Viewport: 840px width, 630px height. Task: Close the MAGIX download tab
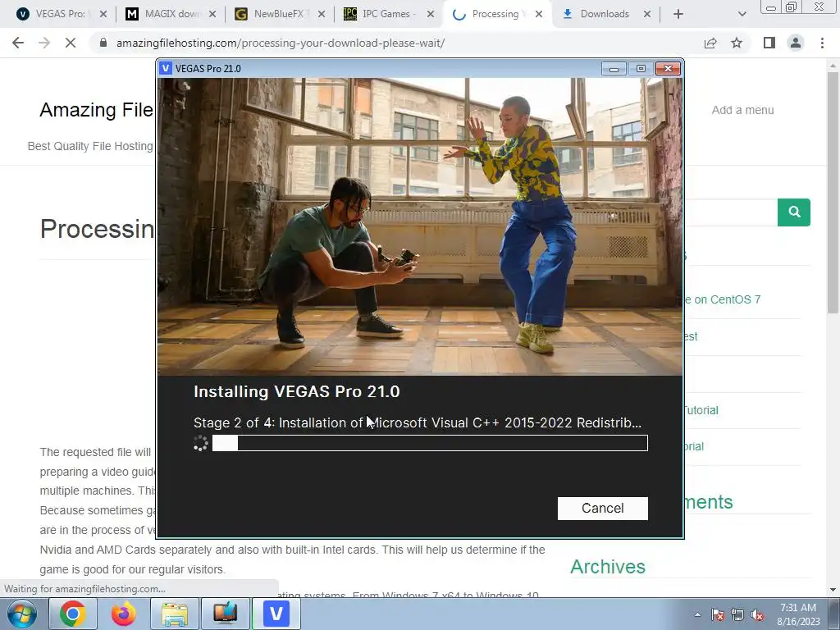pos(212,14)
